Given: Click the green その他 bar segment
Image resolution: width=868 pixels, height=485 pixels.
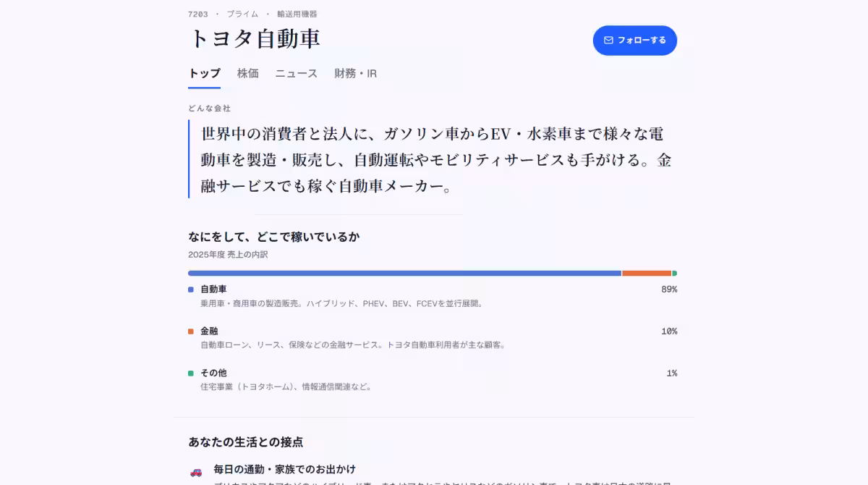Looking at the screenshot, I should 674,274.
